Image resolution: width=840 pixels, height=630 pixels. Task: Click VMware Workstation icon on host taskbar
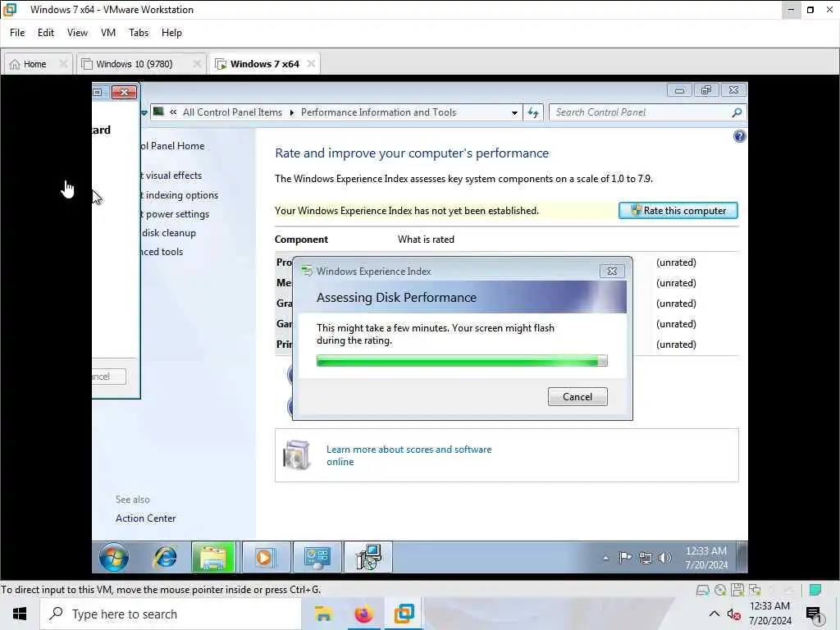(x=404, y=614)
